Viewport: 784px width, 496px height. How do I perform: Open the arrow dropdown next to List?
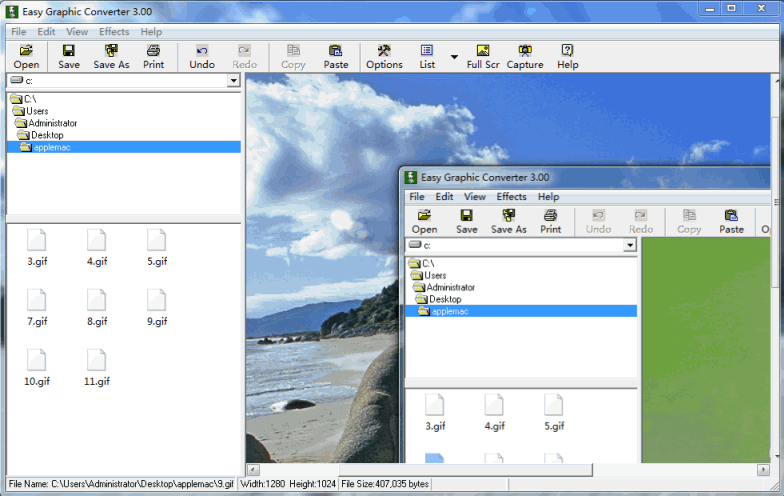click(454, 57)
